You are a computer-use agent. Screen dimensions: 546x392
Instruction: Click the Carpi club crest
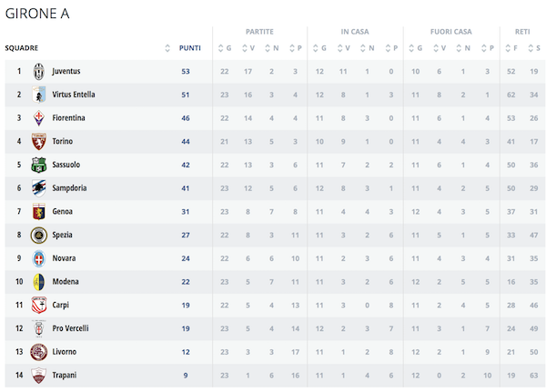[x=38, y=305]
